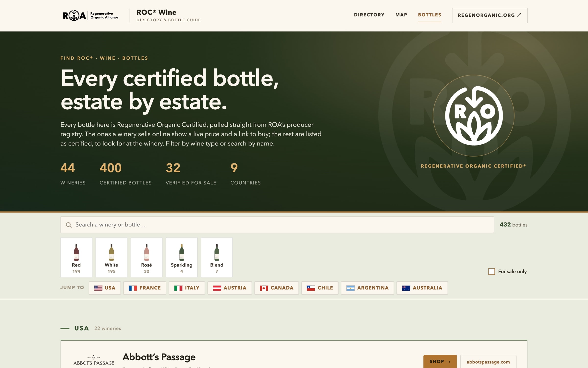Image resolution: width=588 pixels, height=368 pixels.
Task: Click the Abbott's Passage winery name
Action: (x=159, y=357)
